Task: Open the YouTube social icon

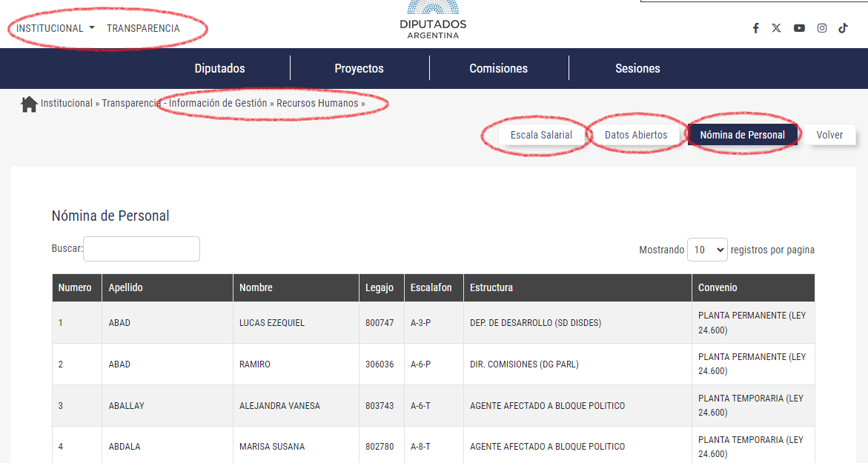Action: [799, 28]
